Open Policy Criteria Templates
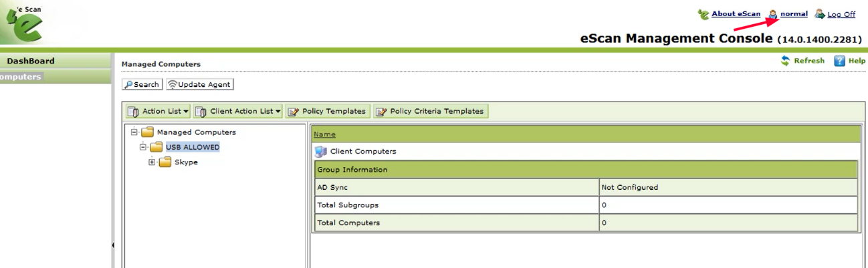Viewport: 868px width, 268px height. (x=431, y=111)
